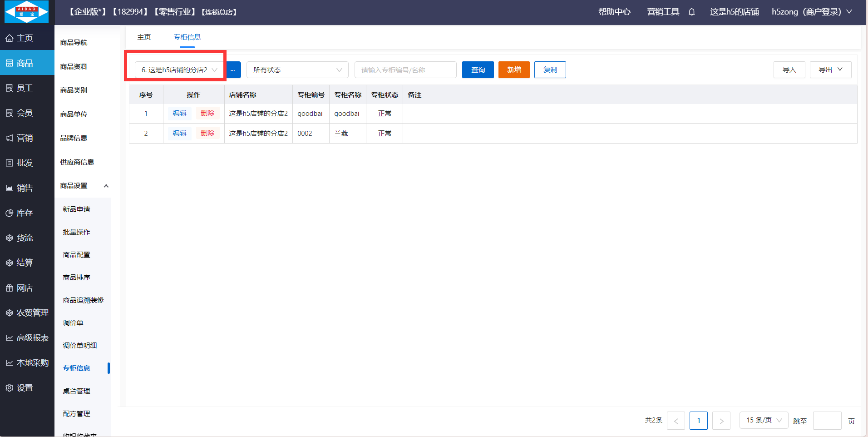Image resolution: width=868 pixels, height=437 pixels.
Task: Open 桌台管理 submenu item
Action: click(76, 391)
